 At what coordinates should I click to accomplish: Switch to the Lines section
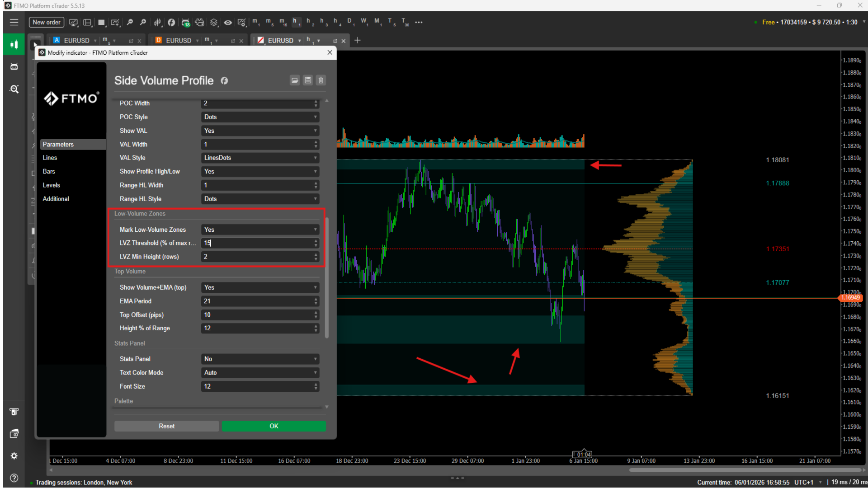tap(50, 158)
